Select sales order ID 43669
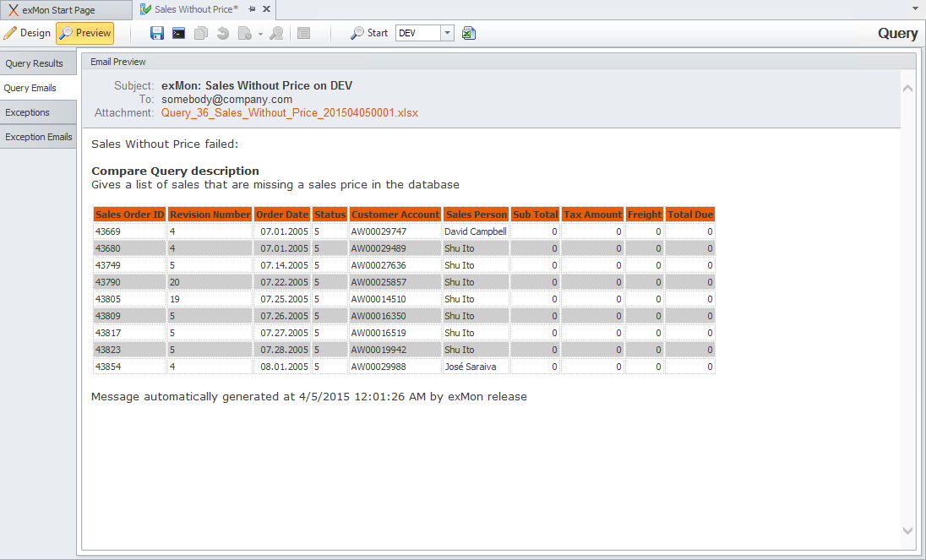Viewport: 926px width, 560px height. [108, 231]
